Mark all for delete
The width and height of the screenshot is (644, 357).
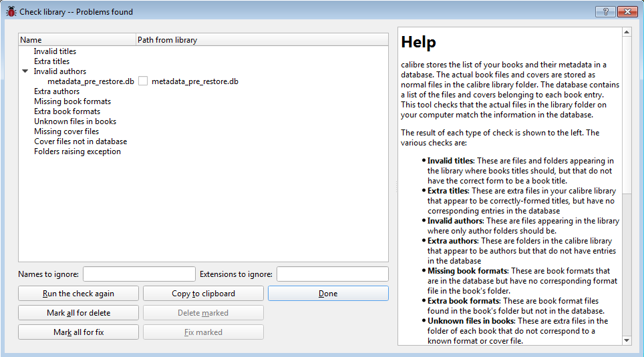point(78,313)
